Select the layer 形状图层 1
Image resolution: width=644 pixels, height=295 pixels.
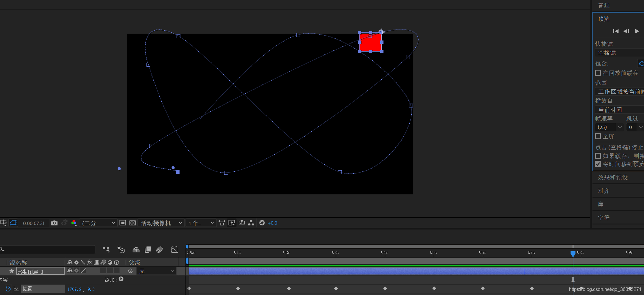(40, 271)
